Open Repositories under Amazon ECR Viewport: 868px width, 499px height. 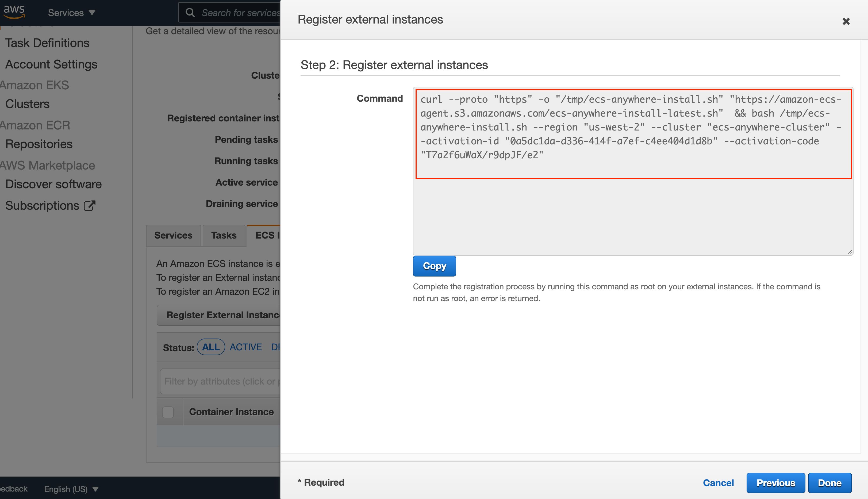[39, 144]
